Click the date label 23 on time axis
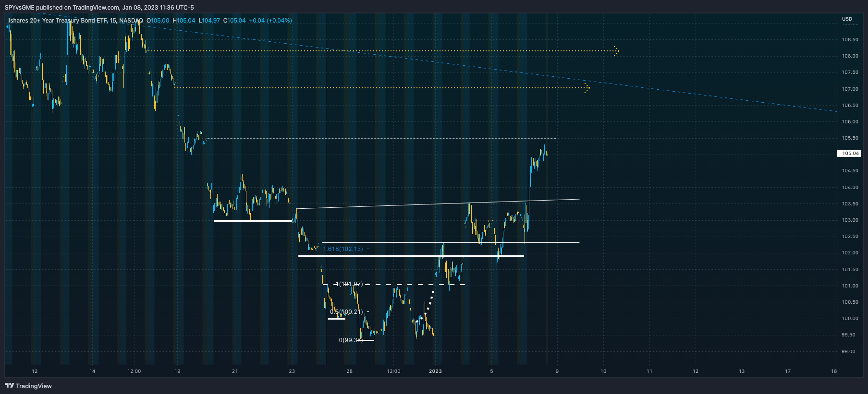The height and width of the screenshot is (394, 868). click(x=292, y=371)
